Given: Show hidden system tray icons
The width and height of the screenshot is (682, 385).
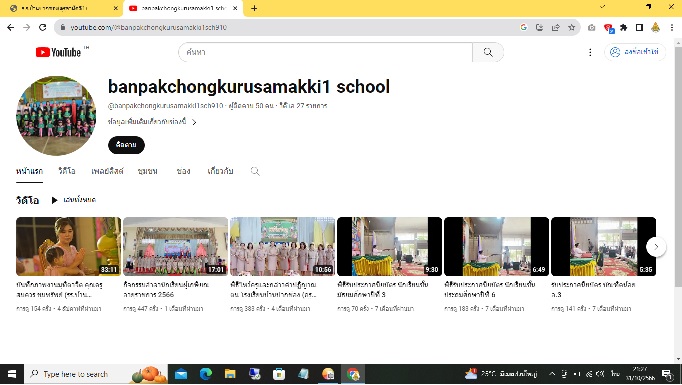Looking at the screenshot, I should click(552, 374).
